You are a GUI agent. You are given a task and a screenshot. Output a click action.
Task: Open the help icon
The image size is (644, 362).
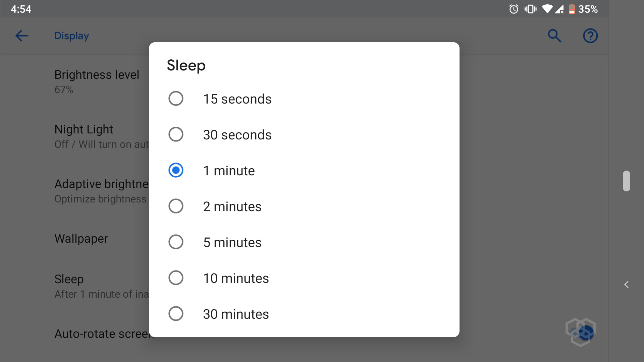coord(590,36)
